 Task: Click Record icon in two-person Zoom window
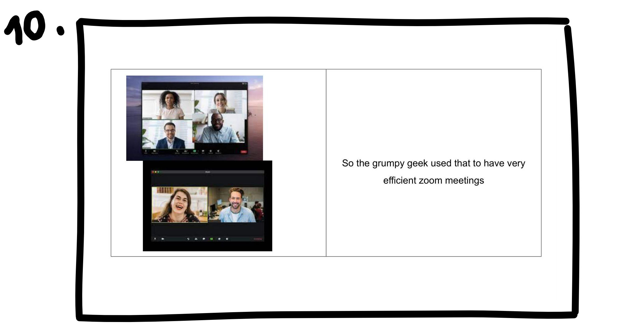click(x=219, y=239)
